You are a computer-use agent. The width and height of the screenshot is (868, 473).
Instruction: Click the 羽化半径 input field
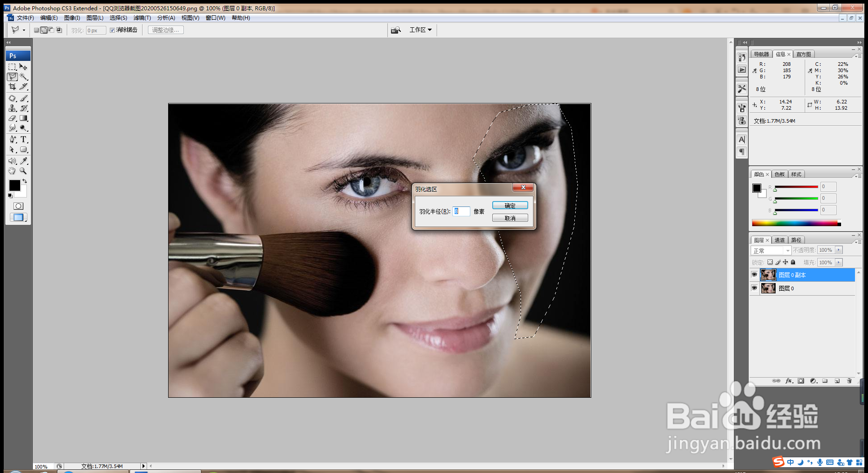461,211
